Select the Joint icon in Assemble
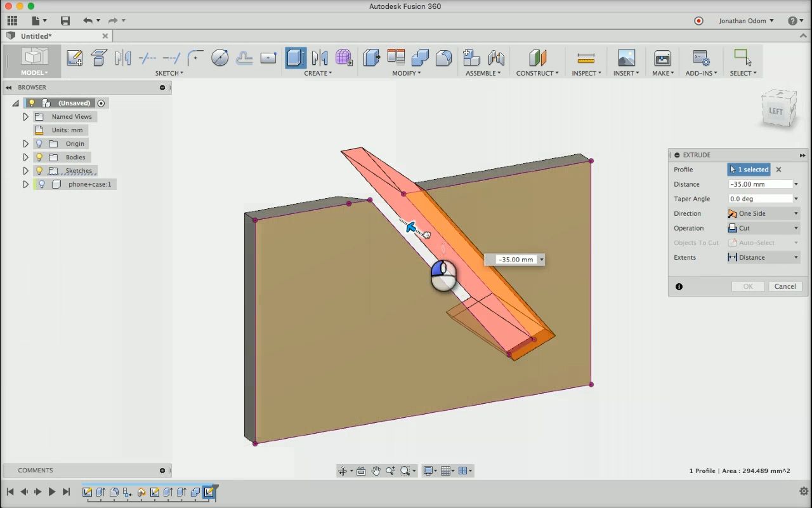The image size is (812, 508). [495, 58]
